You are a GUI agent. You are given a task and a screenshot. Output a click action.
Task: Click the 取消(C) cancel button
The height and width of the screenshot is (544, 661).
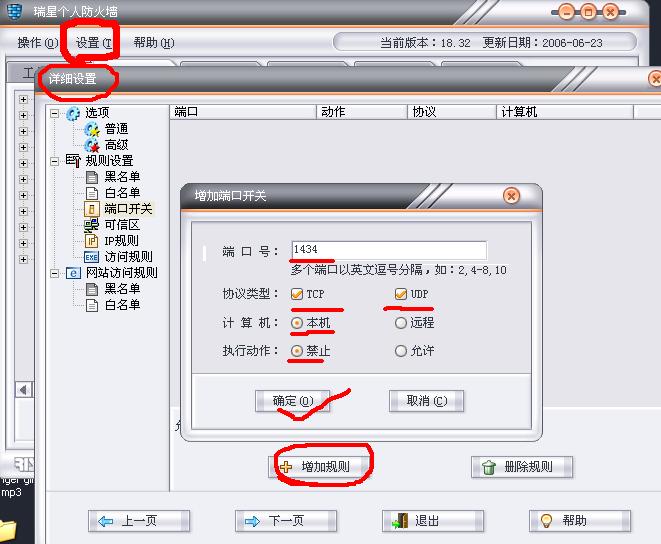tap(426, 401)
